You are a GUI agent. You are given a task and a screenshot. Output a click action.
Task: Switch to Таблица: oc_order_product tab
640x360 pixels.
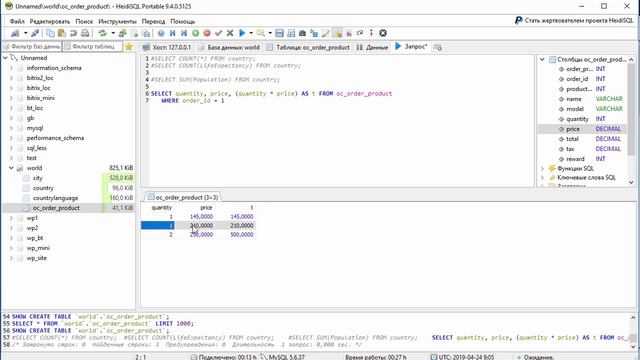(x=308, y=47)
